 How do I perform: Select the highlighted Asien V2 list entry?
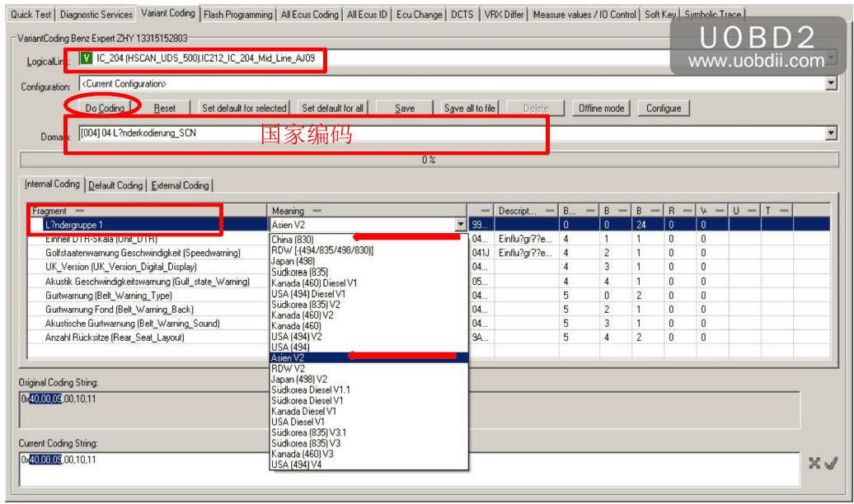tap(368, 357)
